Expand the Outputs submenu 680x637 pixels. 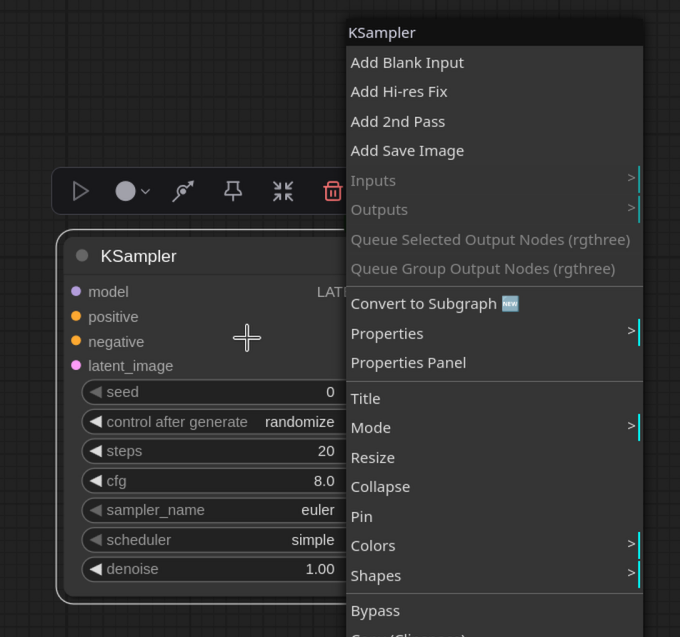point(494,210)
